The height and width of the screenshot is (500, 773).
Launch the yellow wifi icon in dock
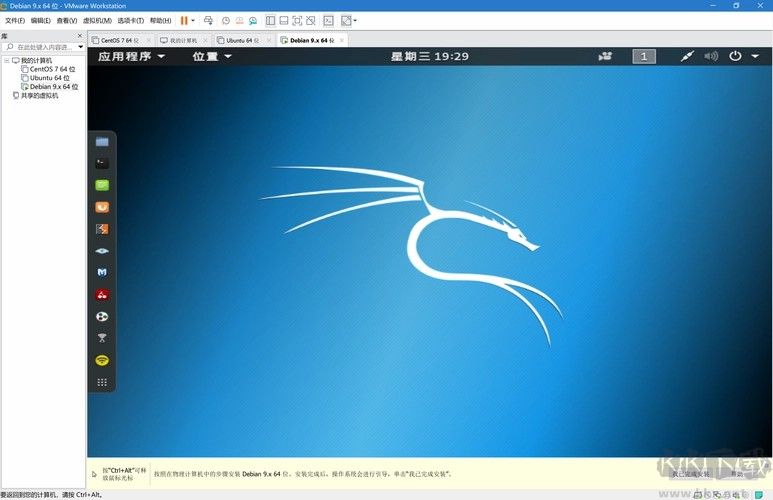102,360
